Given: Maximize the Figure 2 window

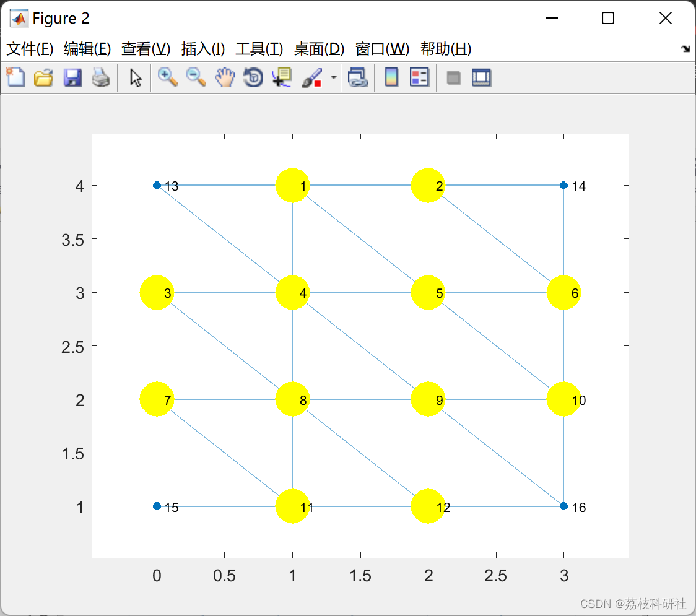Looking at the screenshot, I should 608,18.
